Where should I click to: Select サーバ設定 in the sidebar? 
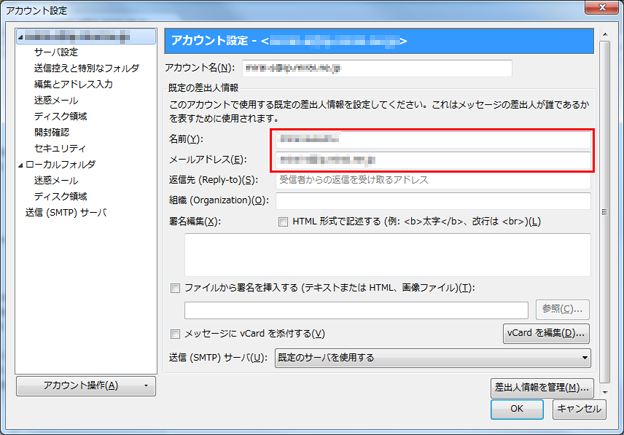tap(56, 52)
